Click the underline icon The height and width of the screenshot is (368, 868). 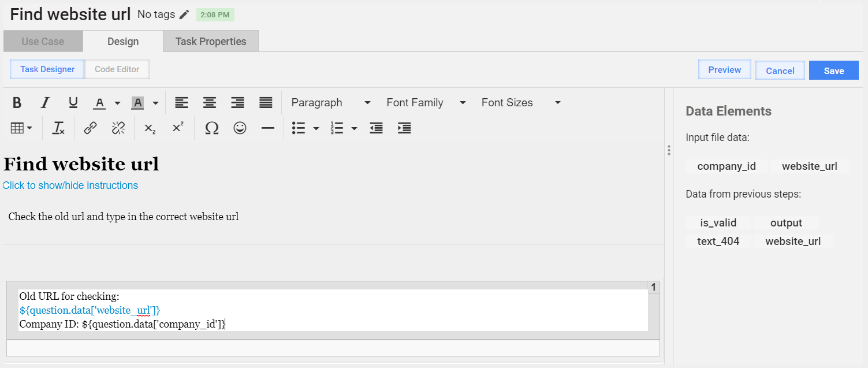pos(73,103)
